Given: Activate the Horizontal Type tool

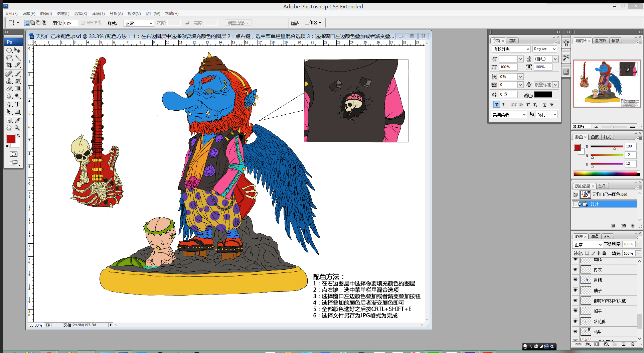Looking at the screenshot, I should coord(18,104).
